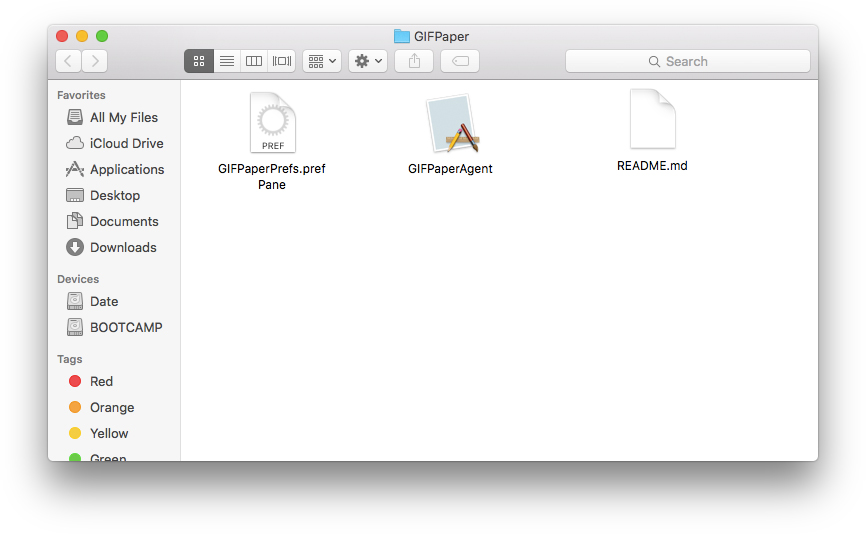
Task: Go back with the left arrow button
Action: coord(69,61)
